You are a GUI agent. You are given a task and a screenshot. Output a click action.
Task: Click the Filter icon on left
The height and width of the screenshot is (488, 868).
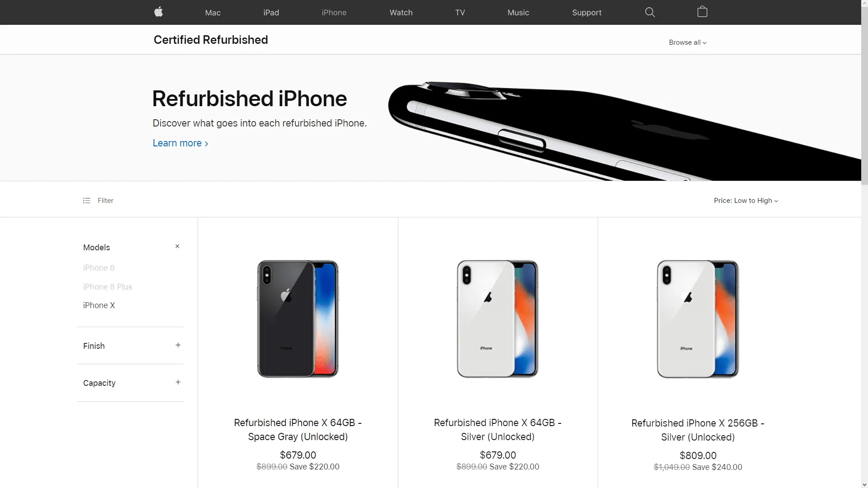[x=86, y=200]
